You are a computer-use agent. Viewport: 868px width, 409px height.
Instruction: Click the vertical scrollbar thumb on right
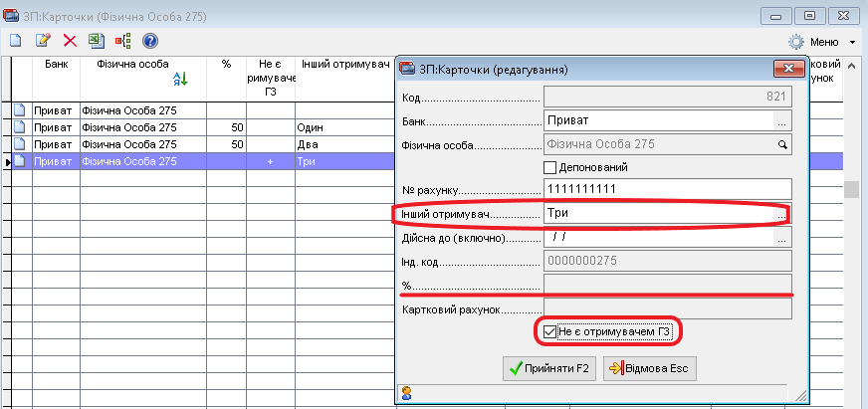pyautogui.click(x=851, y=189)
